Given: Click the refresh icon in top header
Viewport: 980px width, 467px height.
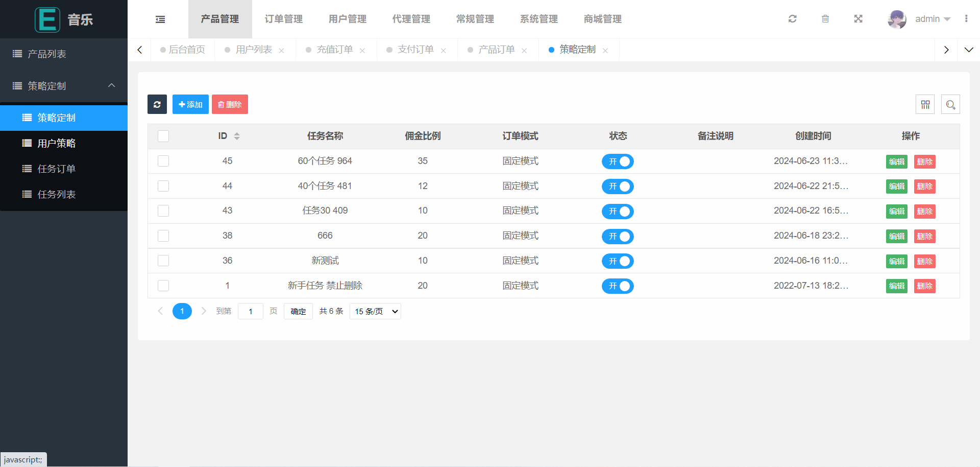Looking at the screenshot, I should point(792,19).
